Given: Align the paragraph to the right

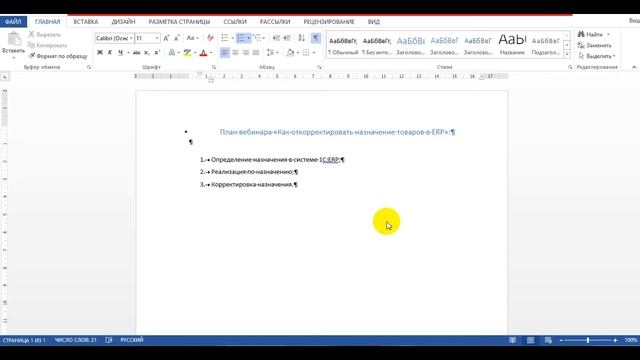Looking at the screenshot, I should coord(245,53).
